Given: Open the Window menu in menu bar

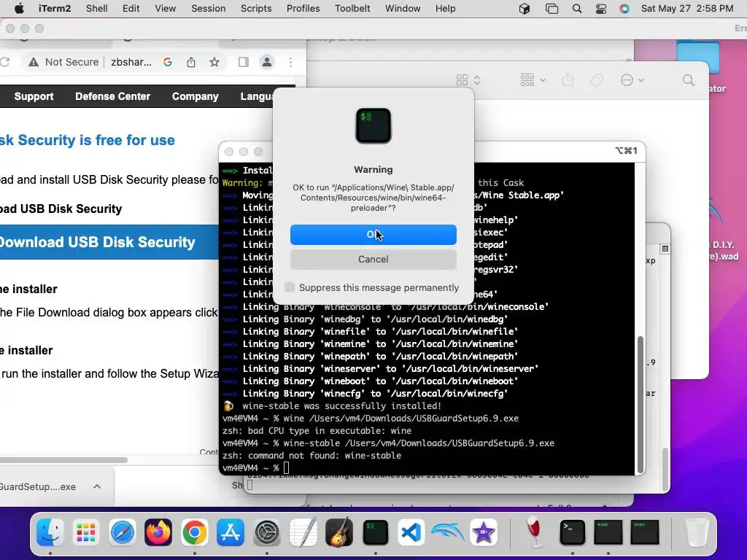Looking at the screenshot, I should pos(403,8).
